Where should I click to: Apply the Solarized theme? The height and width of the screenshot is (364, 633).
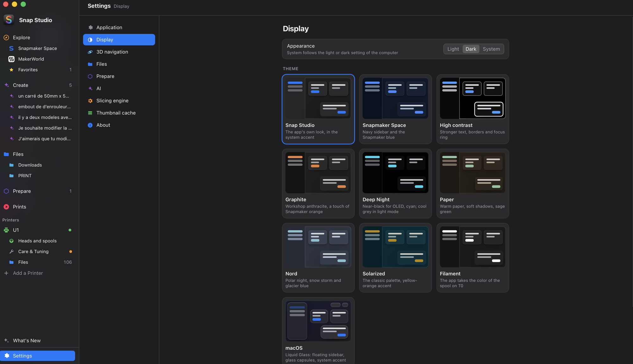click(395, 258)
